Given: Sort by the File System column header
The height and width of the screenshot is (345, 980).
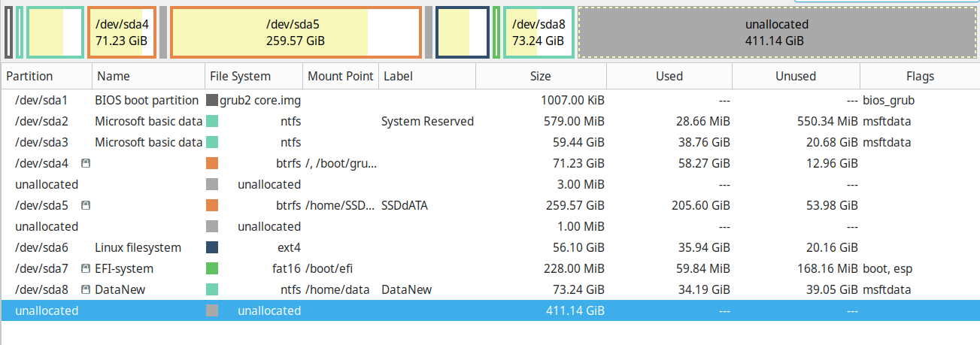Looking at the screenshot, I should click(x=240, y=76).
